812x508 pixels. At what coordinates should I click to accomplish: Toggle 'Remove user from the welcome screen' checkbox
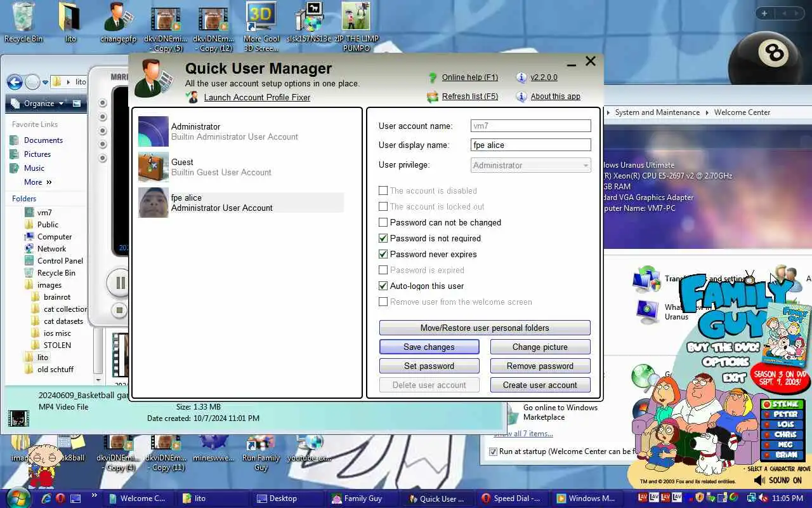383,302
